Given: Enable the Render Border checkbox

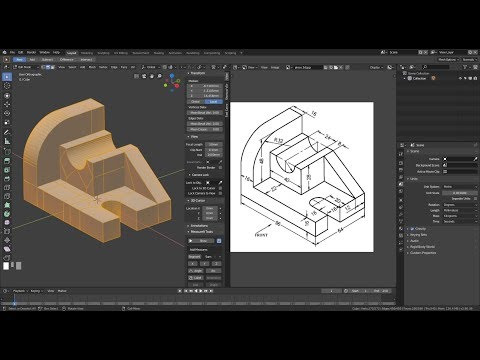Looking at the screenshot, I should 220,167.
